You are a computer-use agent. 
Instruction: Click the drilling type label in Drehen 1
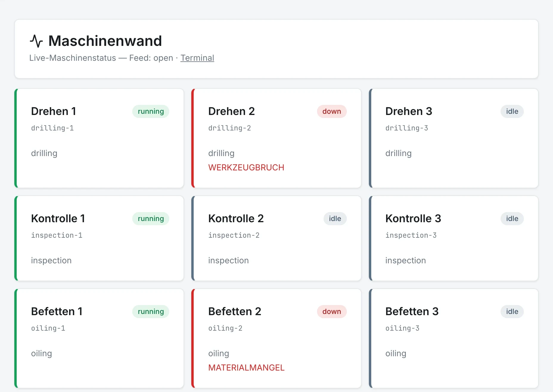pos(44,153)
